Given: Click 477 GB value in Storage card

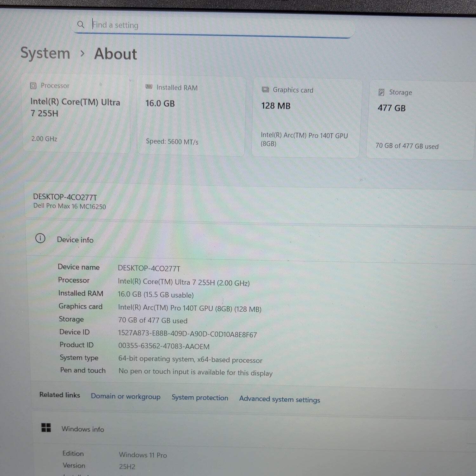Looking at the screenshot, I should point(392,108).
